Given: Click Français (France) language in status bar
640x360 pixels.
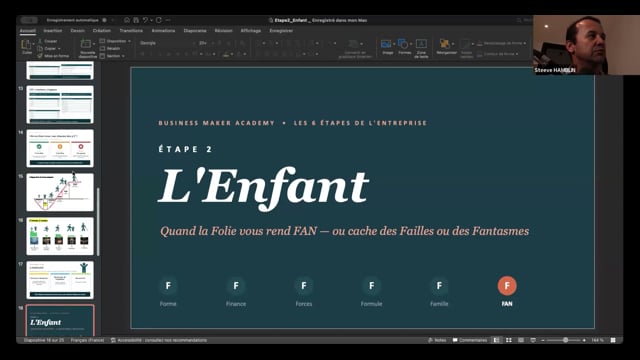Looking at the screenshot, I should point(87,340).
